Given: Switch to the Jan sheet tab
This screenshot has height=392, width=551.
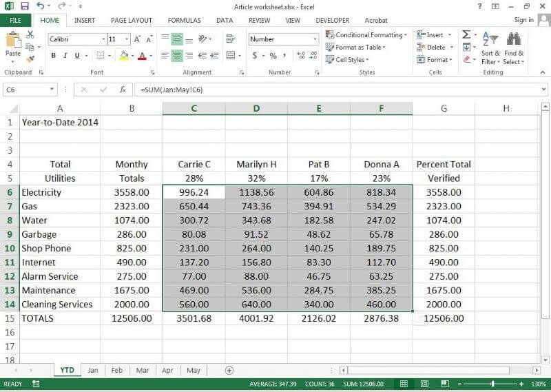Looking at the screenshot, I should 92,370.
